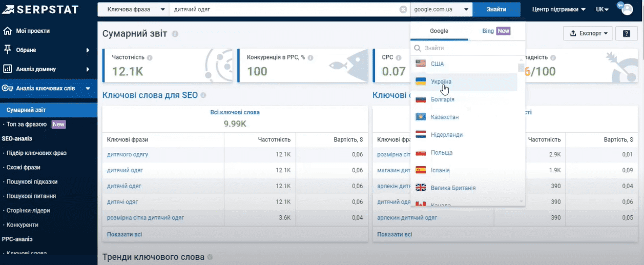Viewport: 644px width, 265px height.
Task: Click the USA flag icon
Action: click(421, 64)
